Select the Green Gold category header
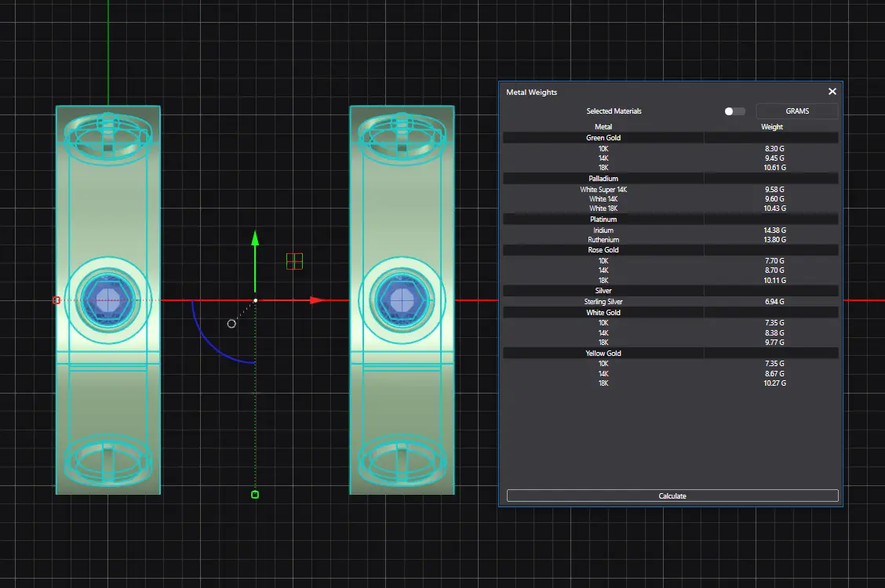This screenshot has width=885, height=588. 603,138
